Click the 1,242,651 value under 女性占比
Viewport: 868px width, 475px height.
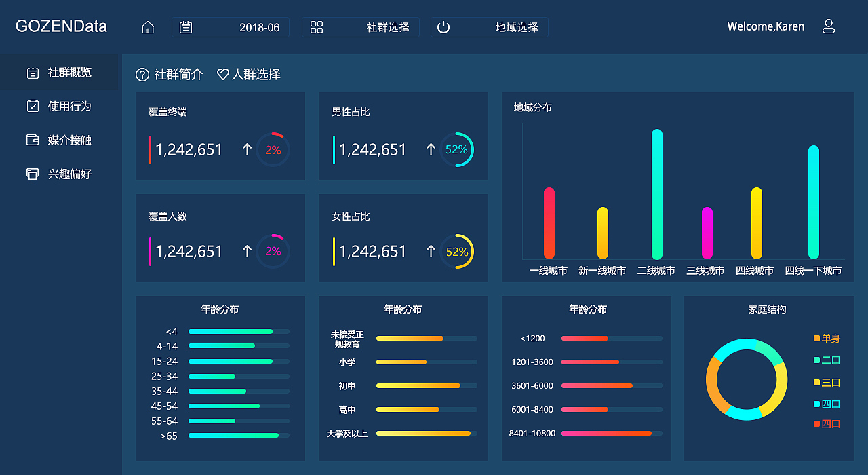[x=373, y=251]
